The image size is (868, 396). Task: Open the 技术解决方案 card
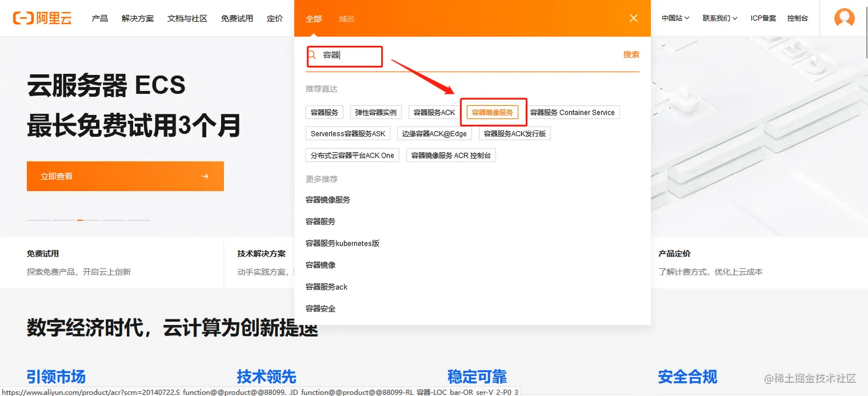tap(259, 262)
